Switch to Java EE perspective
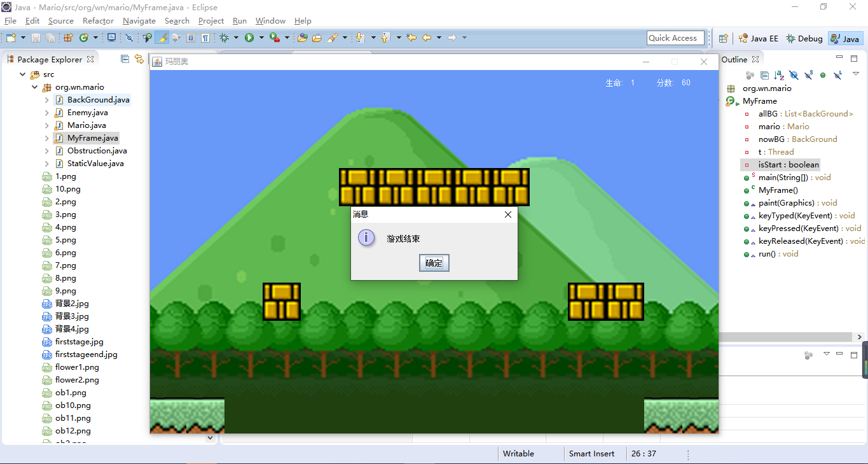 click(757, 38)
